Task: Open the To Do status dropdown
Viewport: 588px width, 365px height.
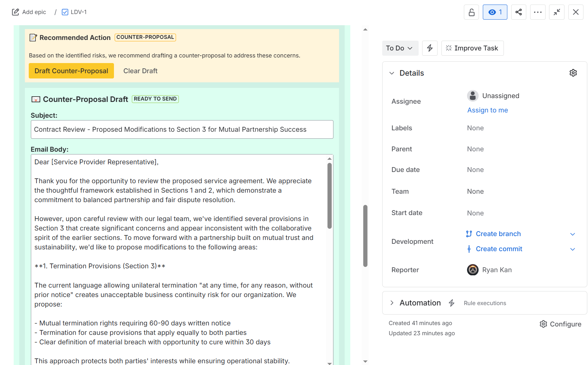Action: pyautogui.click(x=400, y=48)
